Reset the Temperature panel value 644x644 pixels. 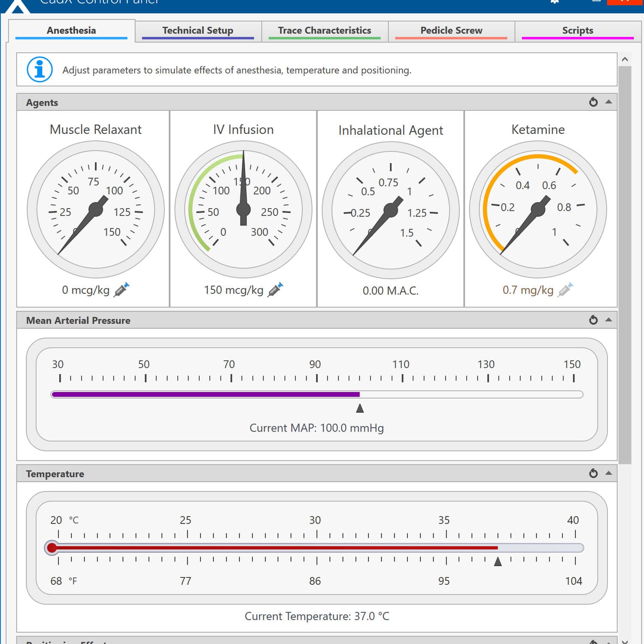(593, 474)
